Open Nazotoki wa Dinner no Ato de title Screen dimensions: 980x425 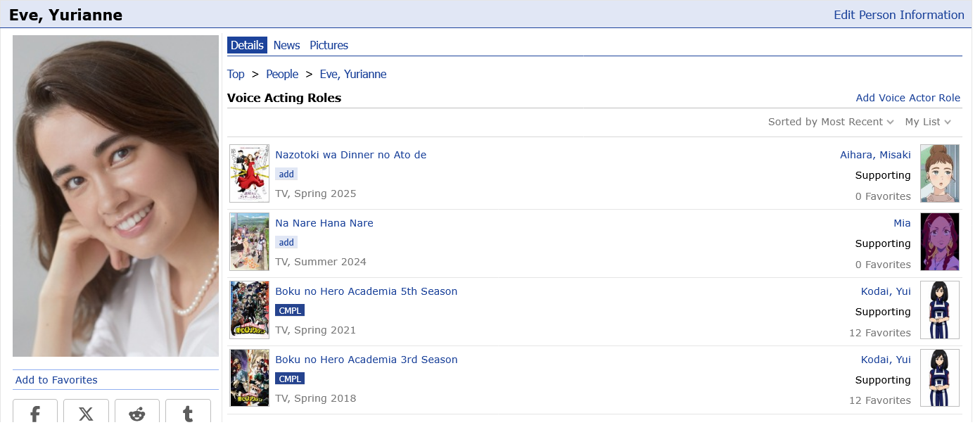(x=350, y=155)
